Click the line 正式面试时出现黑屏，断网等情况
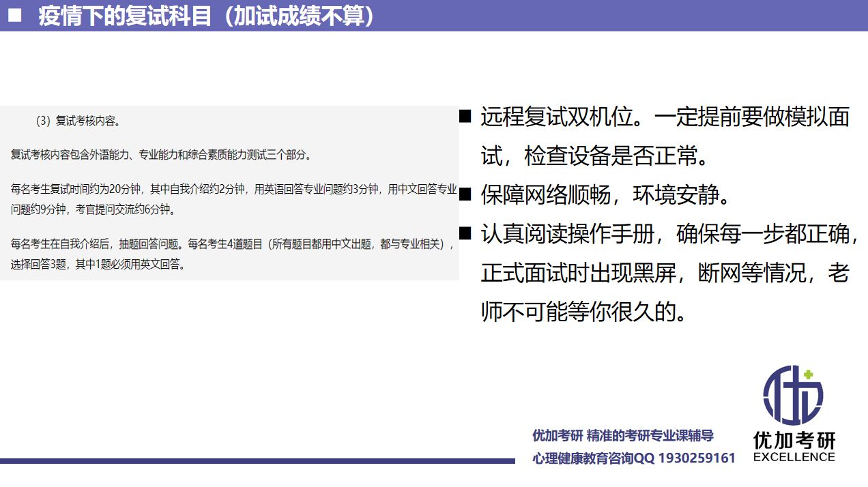The width and height of the screenshot is (868, 487). pyautogui.click(x=665, y=274)
